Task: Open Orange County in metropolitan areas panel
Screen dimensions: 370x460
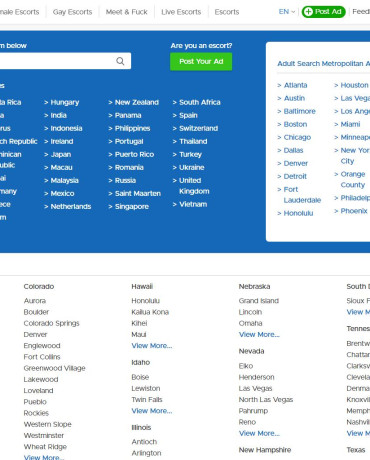Action: 353,179
